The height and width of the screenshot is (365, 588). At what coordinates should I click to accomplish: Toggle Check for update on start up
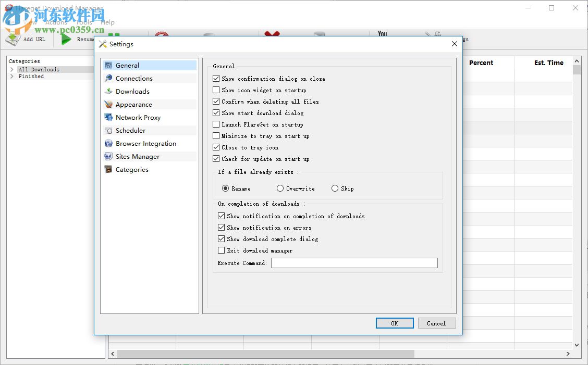[x=216, y=158]
